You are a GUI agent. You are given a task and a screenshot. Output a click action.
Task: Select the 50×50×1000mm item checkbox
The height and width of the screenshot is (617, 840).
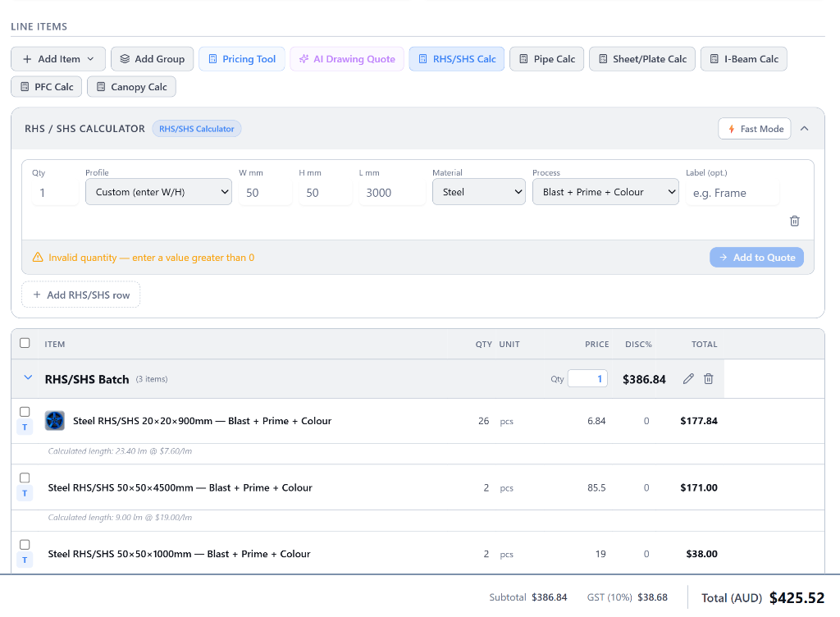tap(25, 545)
